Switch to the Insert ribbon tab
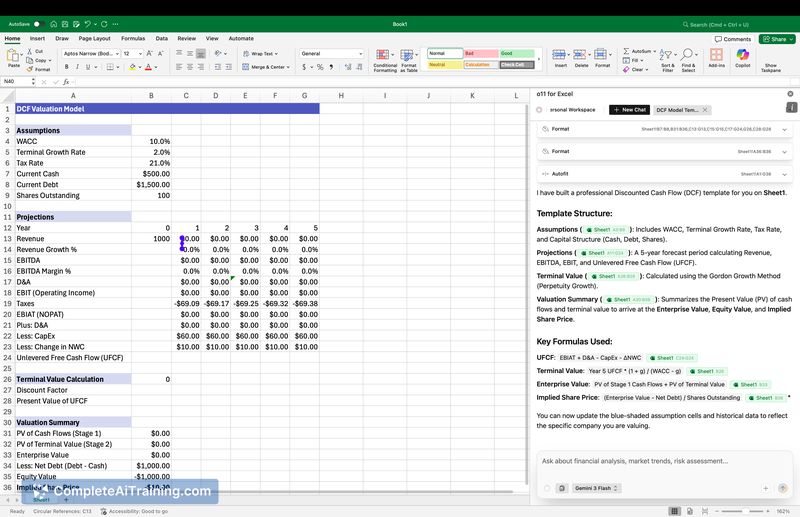800x517 pixels. [x=37, y=38]
